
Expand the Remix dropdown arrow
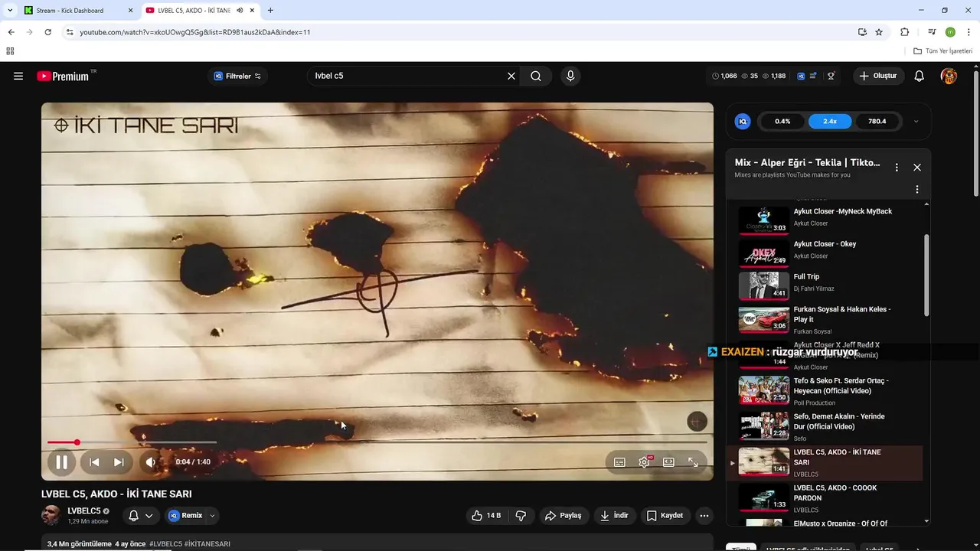[213, 516]
